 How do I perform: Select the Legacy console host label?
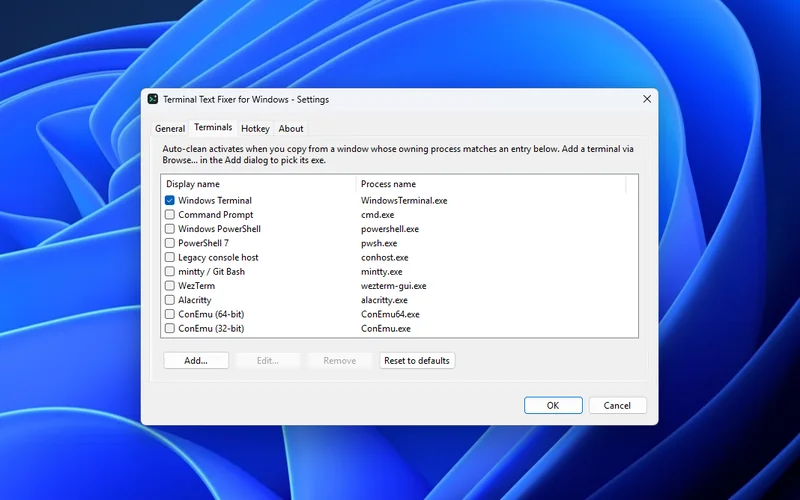point(218,258)
